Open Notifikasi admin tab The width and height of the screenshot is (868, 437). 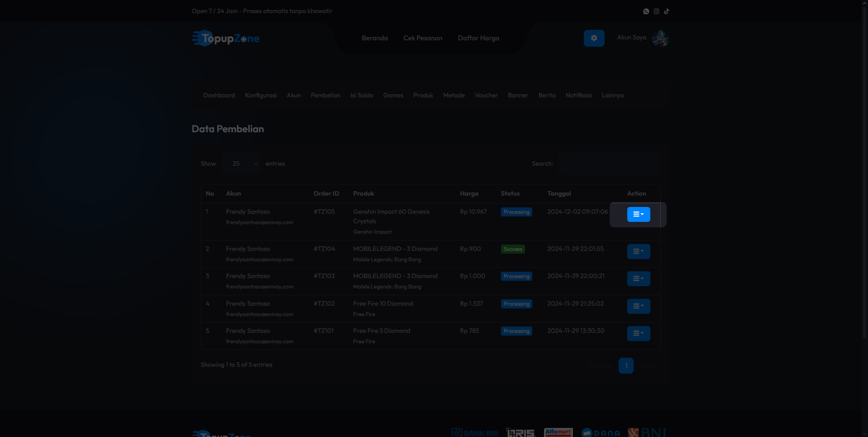point(578,95)
